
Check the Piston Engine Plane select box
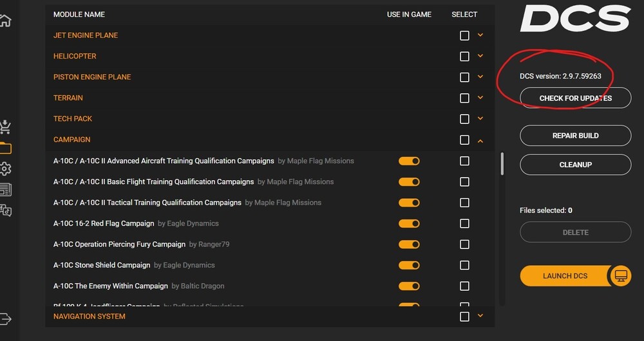tap(464, 77)
